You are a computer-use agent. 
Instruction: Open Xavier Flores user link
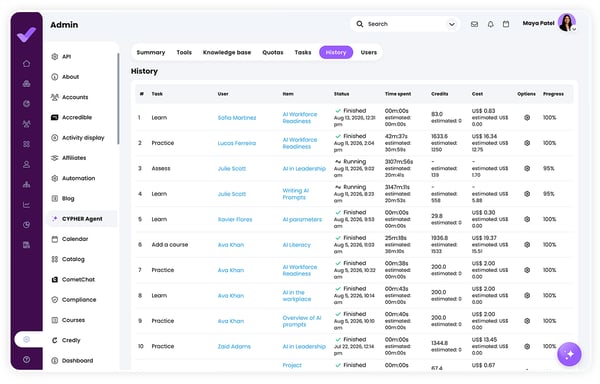pos(235,220)
